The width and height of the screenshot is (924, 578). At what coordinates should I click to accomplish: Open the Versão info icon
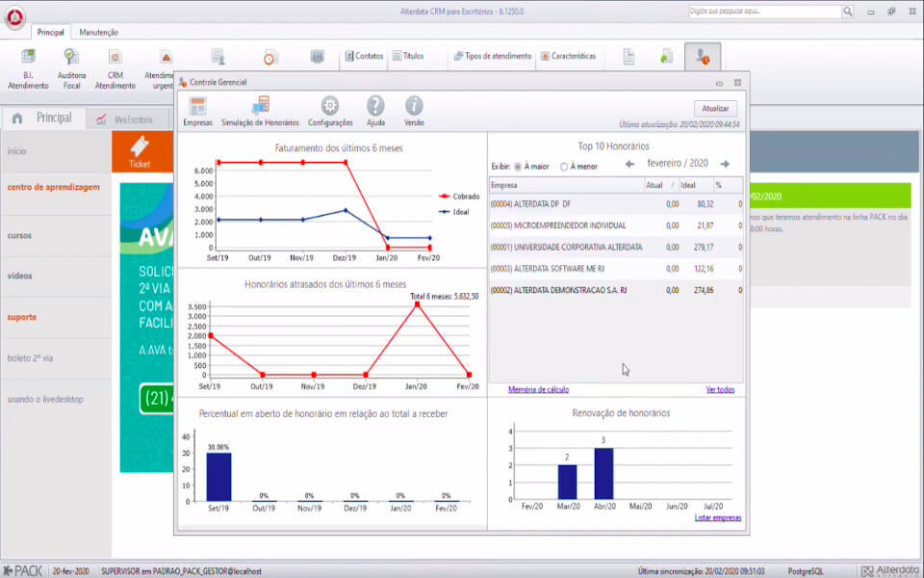click(414, 112)
